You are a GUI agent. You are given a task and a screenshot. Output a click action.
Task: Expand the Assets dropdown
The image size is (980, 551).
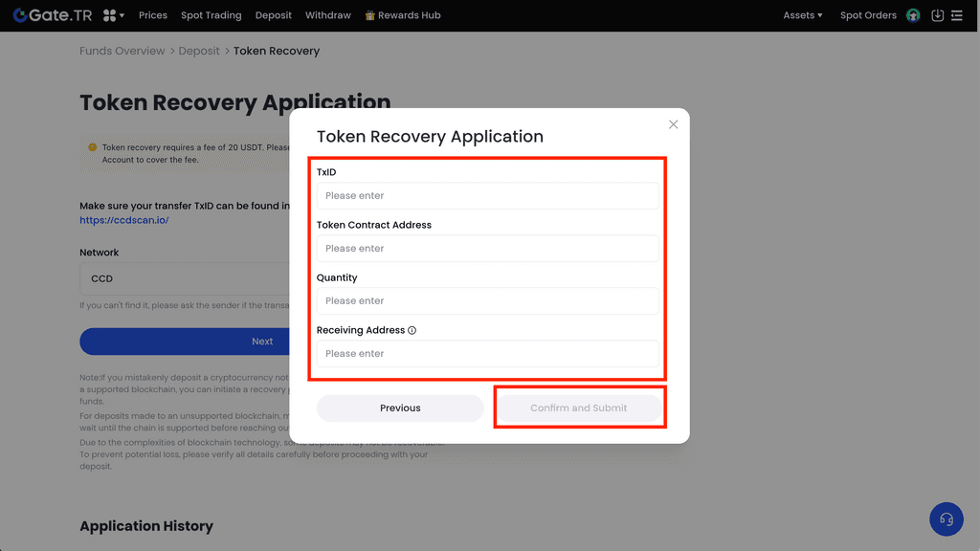pyautogui.click(x=802, y=15)
